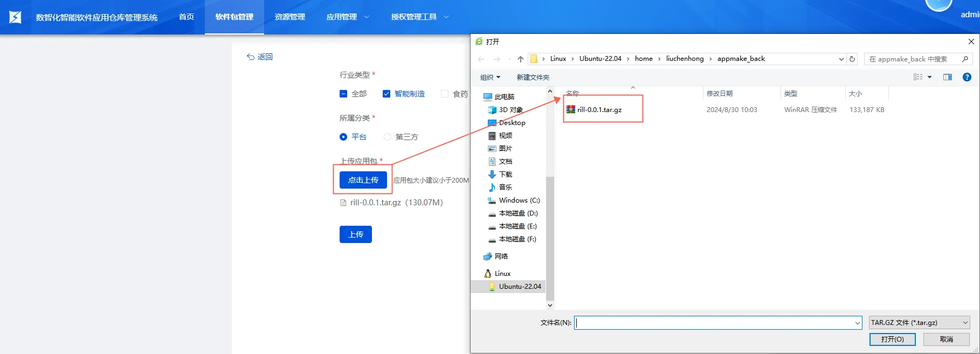Image resolution: width=980 pixels, height=354 pixels.
Task: Select the Windows (C:) drive
Action: 514,200
